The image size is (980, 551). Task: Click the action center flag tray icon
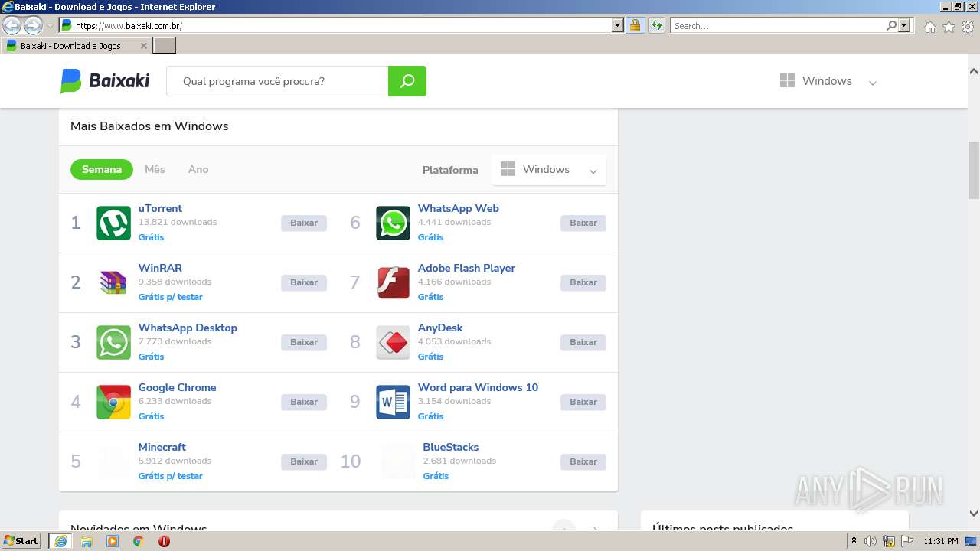[907, 541]
